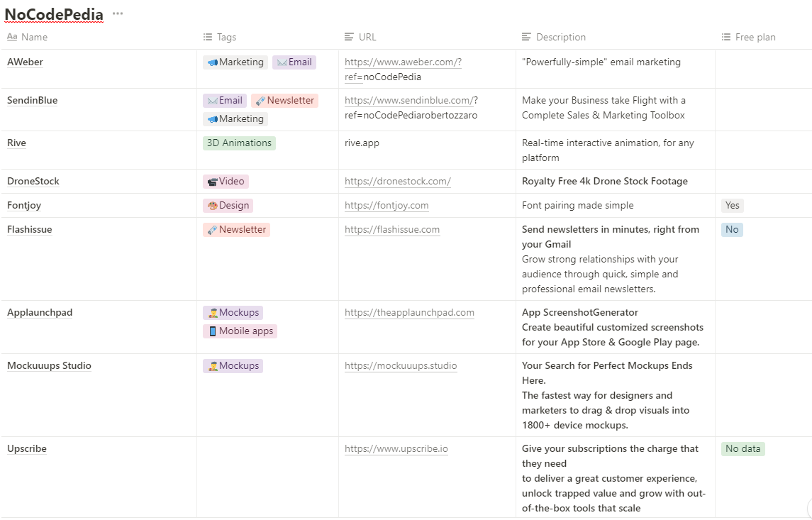Open the Rive page
Image resolution: width=812 pixels, height=520 pixels.
pyautogui.click(x=16, y=143)
